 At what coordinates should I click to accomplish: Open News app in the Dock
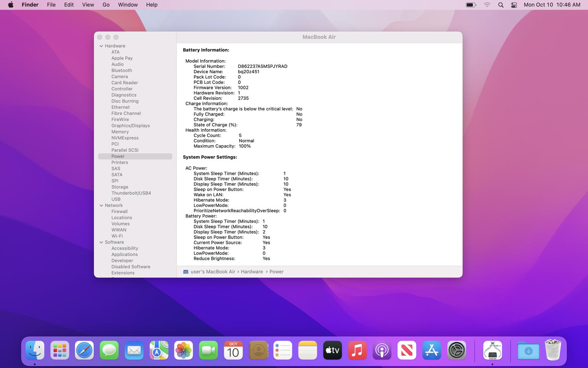407,350
